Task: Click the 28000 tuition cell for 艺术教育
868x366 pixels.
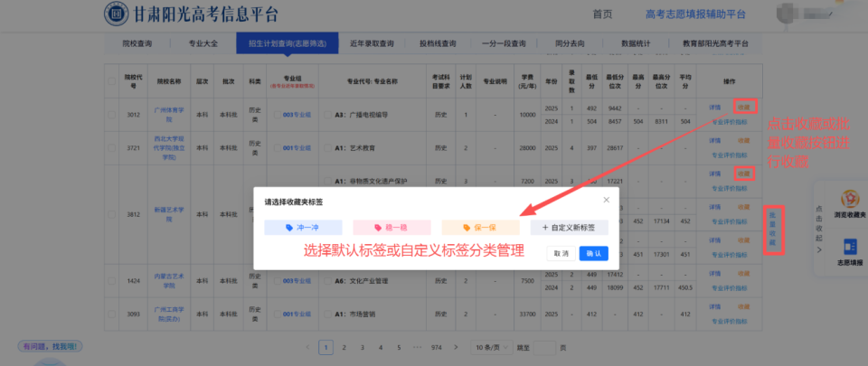Action: [526, 148]
